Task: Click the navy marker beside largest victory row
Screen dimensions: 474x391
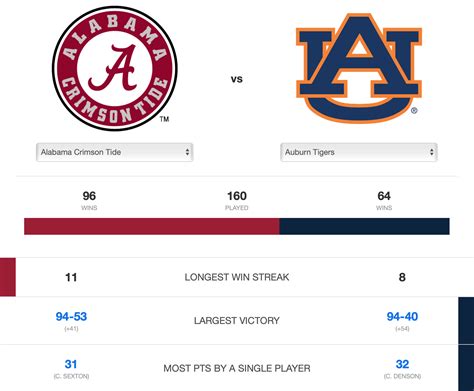Action: click(x=466, y=321)
